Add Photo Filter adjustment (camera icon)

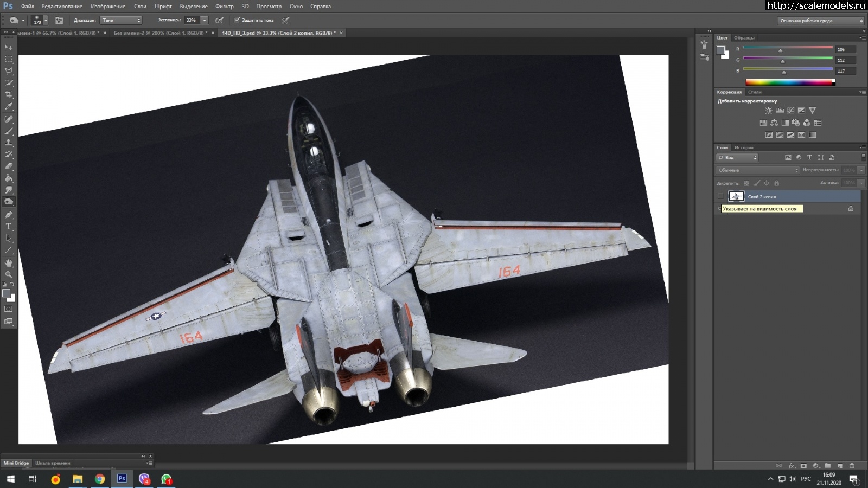point(796,123)
